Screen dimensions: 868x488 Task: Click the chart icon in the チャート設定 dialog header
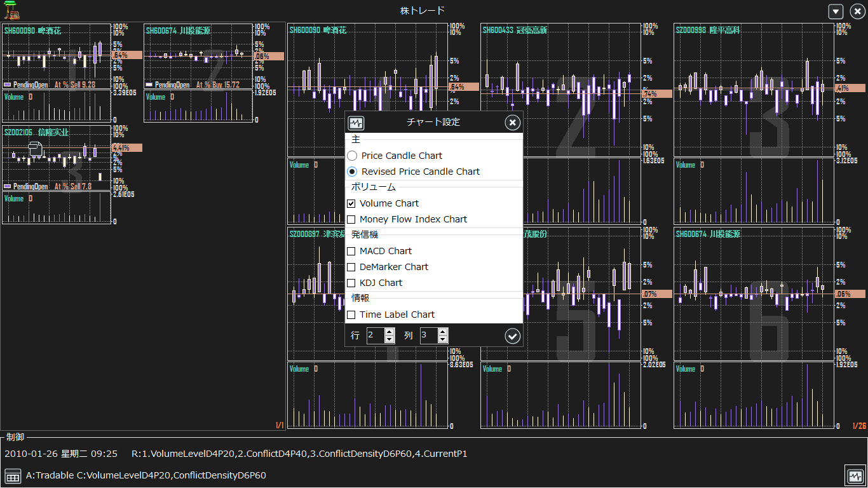pos(356,123)
